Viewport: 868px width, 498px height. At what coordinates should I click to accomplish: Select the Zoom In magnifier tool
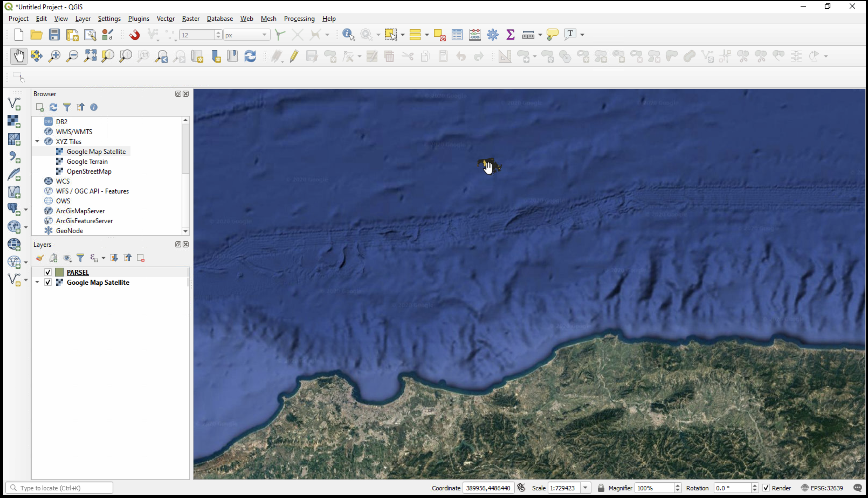[54, 56]
